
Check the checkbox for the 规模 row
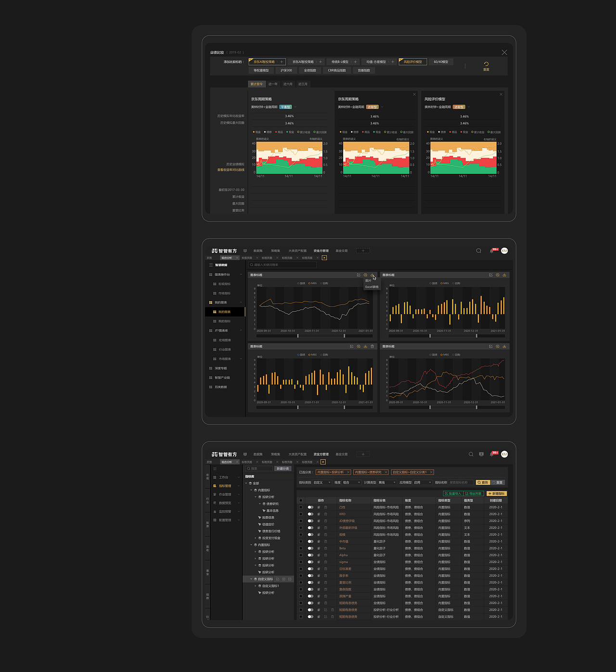pos(301,534)
